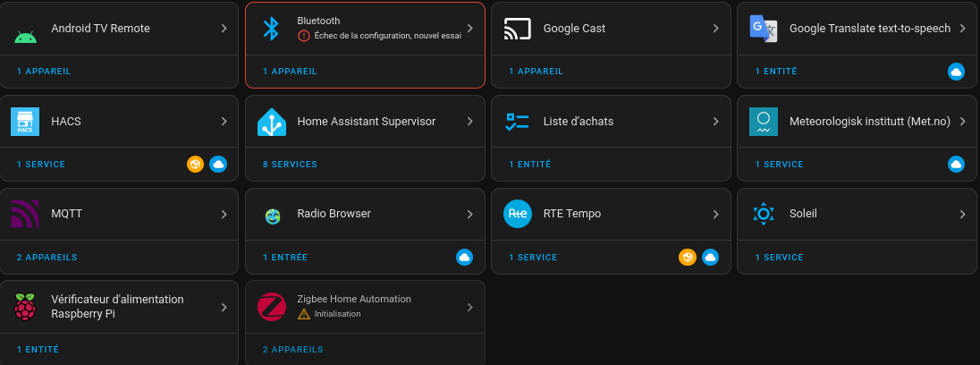This screenshot has width=980, height=365.
Task: Expand the Google Translate text-to-speech chevron
Action: (962, 29)
